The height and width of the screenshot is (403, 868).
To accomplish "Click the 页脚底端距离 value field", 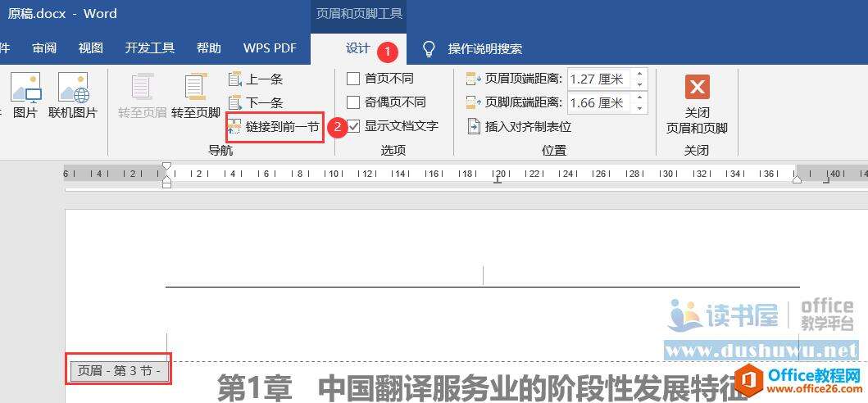I will [600, 102].
